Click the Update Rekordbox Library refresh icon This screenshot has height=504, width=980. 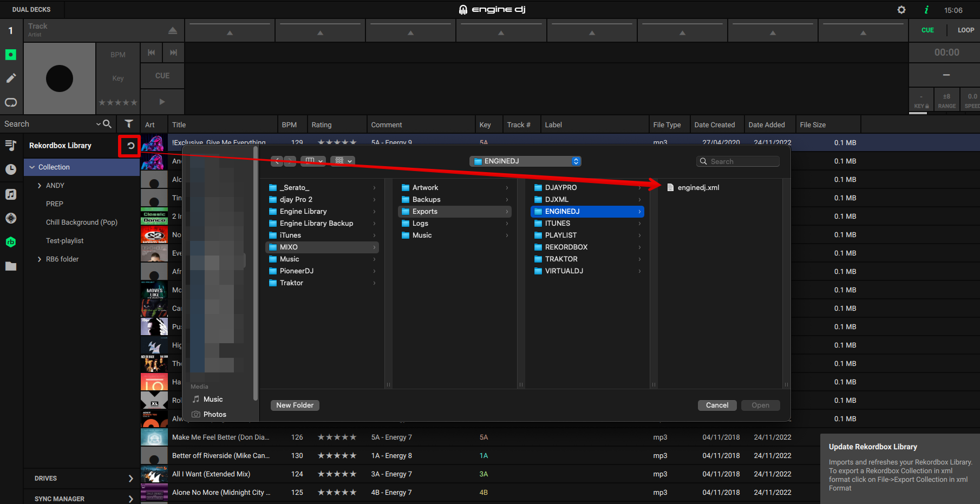click(x=130, y=146)
